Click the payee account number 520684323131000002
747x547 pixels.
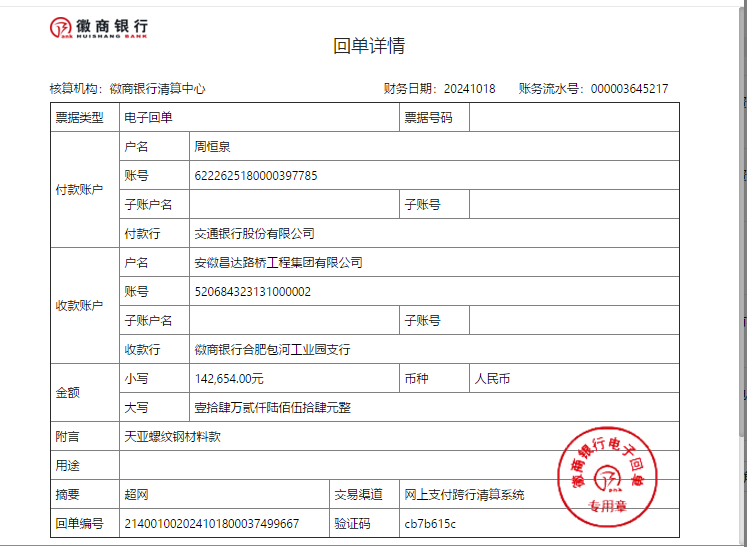tap(253, 292)
